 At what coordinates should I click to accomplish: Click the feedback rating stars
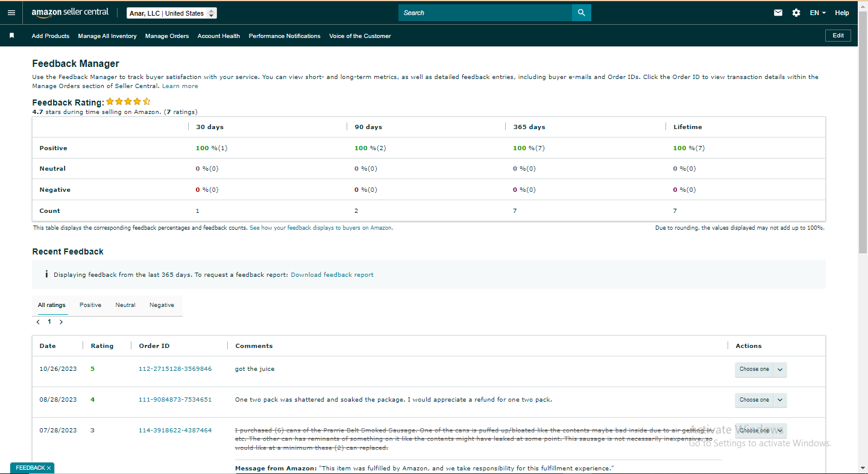128,102
